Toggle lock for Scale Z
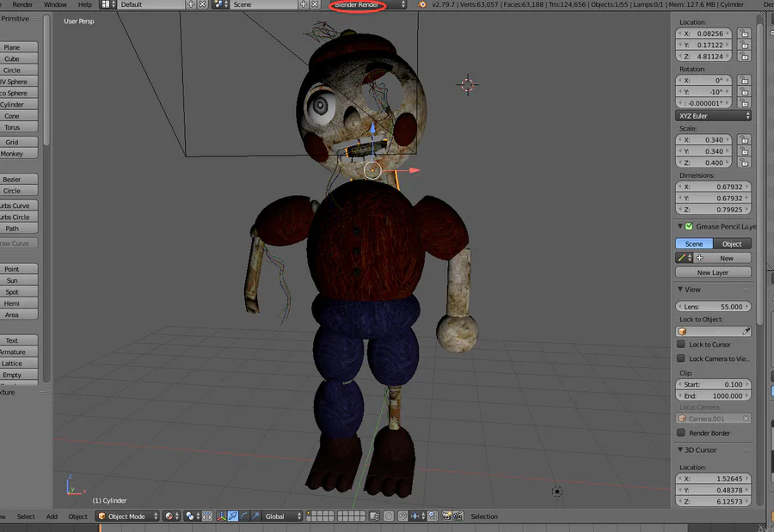This screenshot has width=774, height=532. tap(744, 162)
